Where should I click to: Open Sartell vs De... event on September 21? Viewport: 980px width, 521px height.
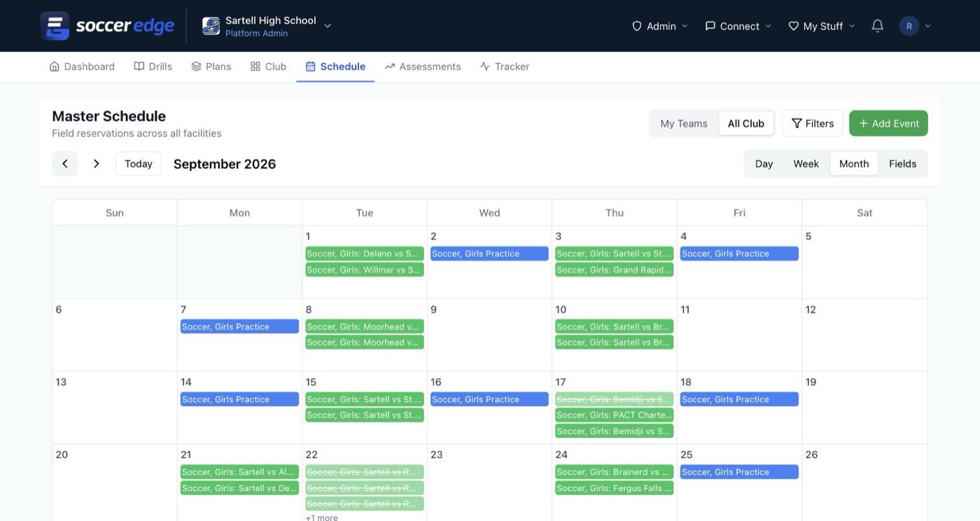coord(239,488)
